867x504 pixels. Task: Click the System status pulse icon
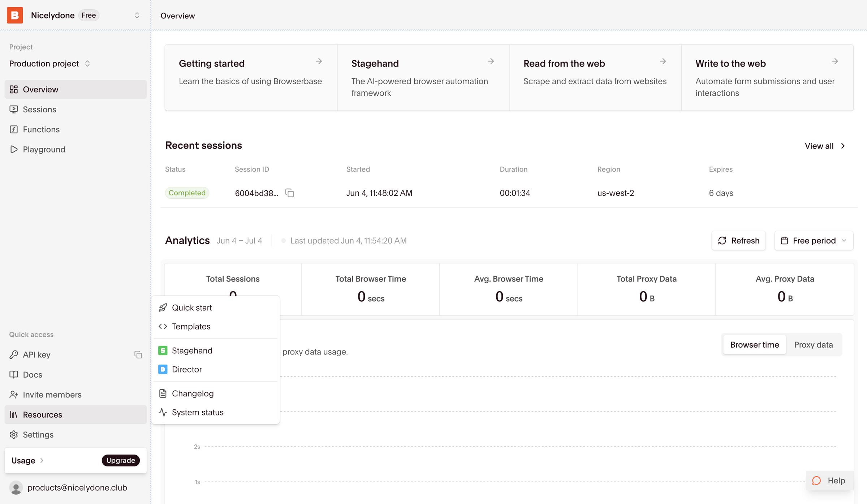[163, 412]
